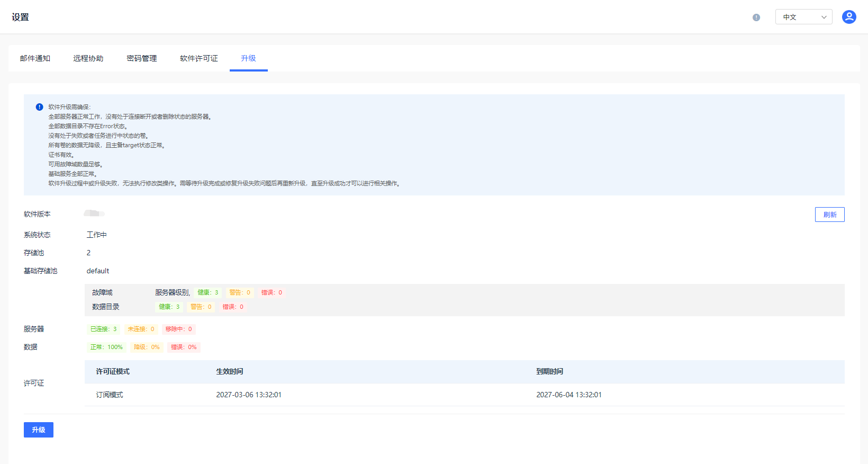Click the 未连接: 0 server status tag
The height and width of the screenshot is (464, 868).
click(x=141, y=329)
